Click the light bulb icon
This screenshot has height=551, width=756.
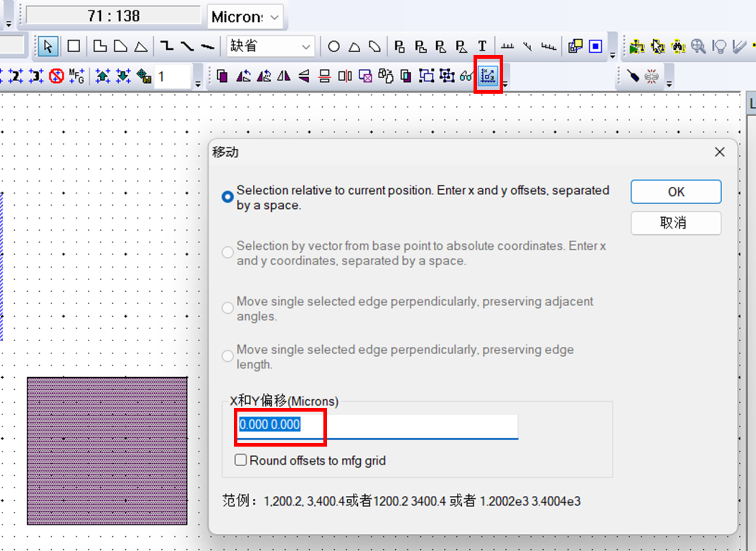tap(719, 46)
